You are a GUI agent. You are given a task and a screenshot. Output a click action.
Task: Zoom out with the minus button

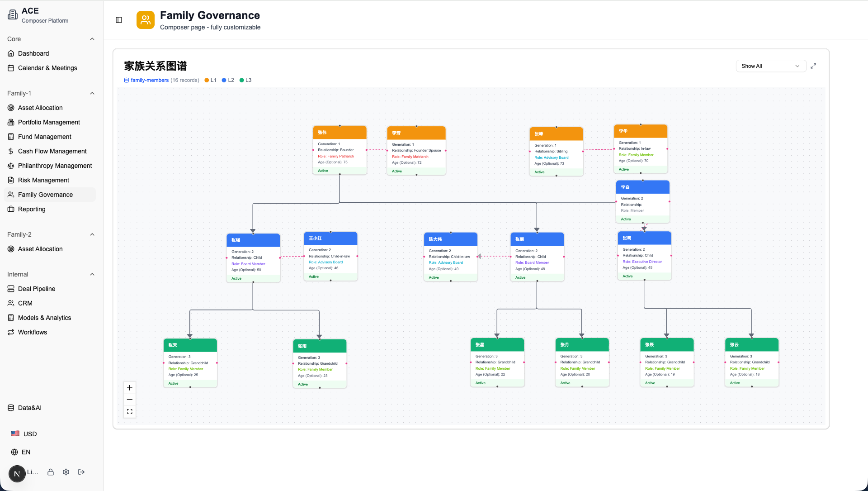click(130, 400)
